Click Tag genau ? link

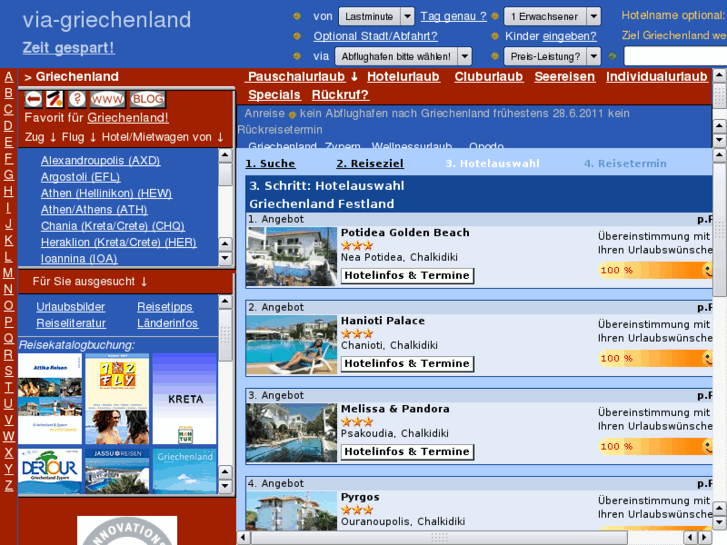tap(453, 16)
